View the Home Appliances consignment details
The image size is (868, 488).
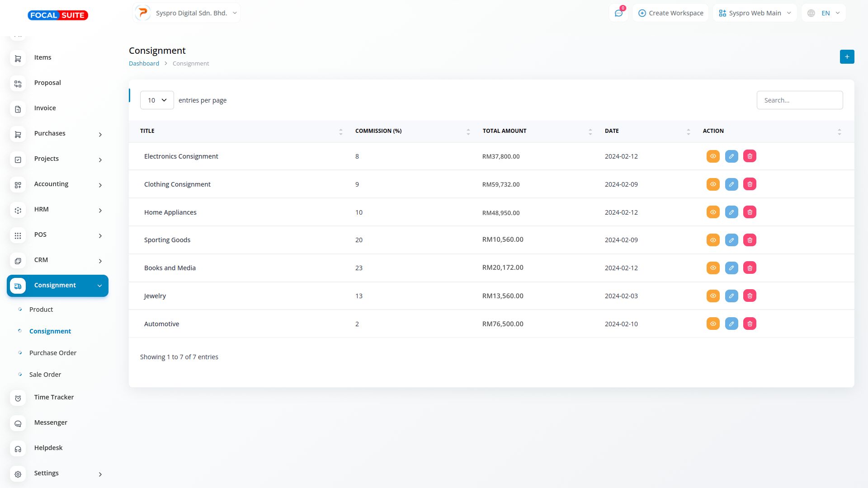713,212
